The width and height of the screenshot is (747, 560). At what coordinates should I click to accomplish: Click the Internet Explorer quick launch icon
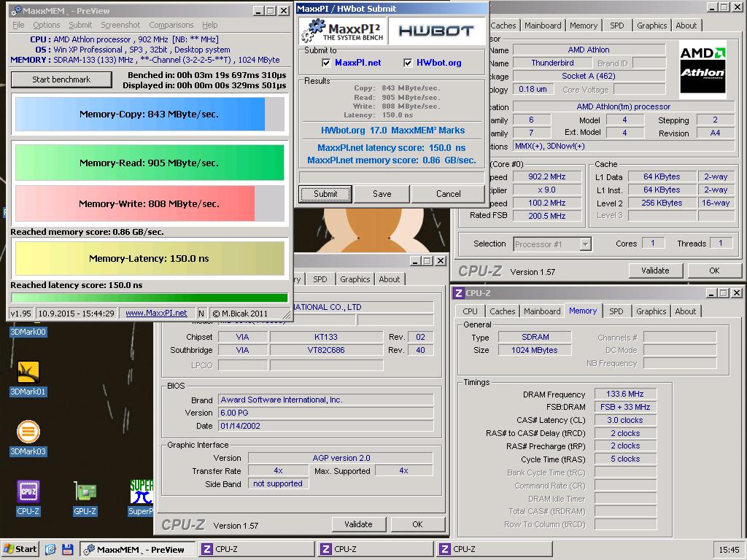point(50,550)
